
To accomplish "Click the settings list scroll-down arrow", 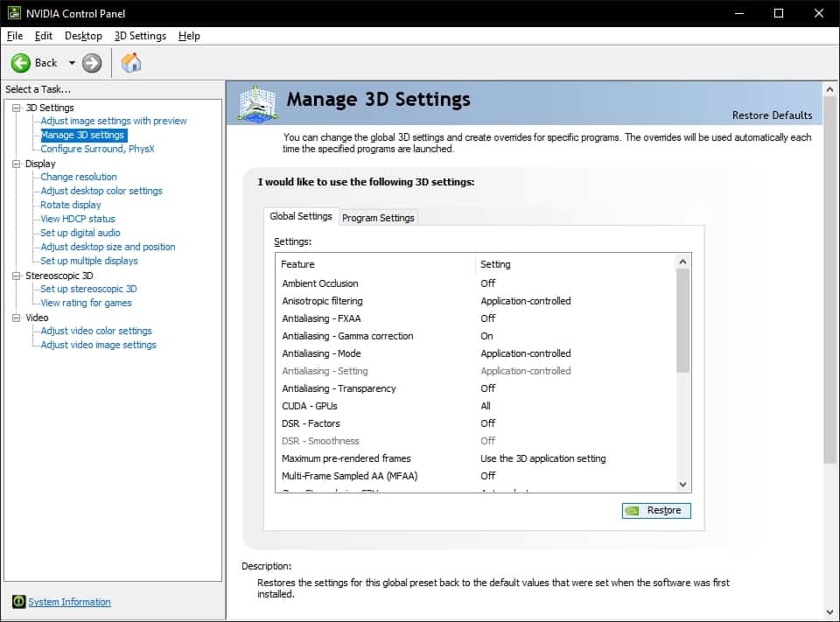I will click(682, 485).
